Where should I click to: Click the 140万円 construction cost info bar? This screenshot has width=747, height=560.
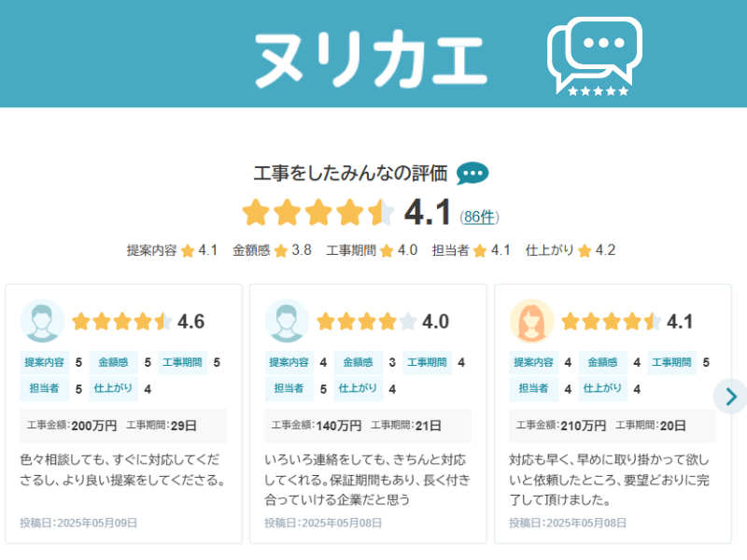[368, 426]
